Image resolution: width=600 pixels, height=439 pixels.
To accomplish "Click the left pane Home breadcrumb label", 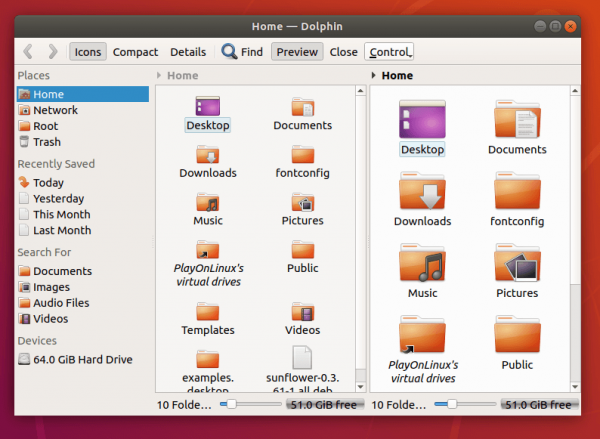I will coord(183,75).
